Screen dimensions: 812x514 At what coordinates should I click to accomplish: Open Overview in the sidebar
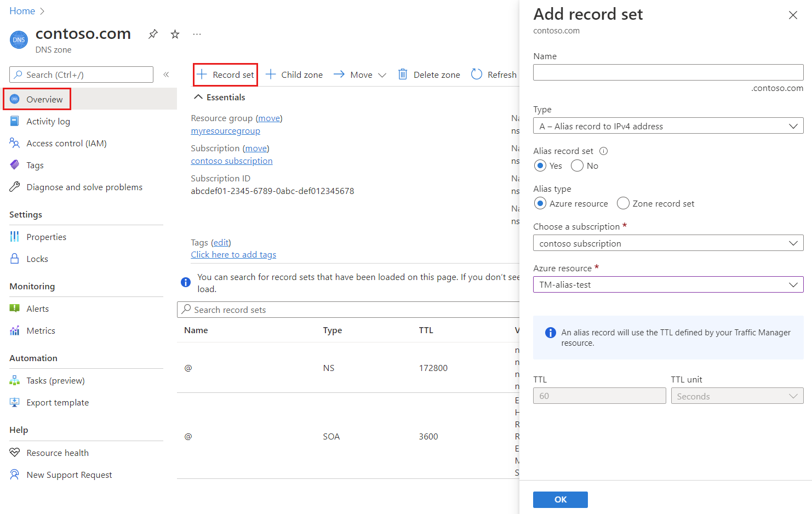(44, 99)
